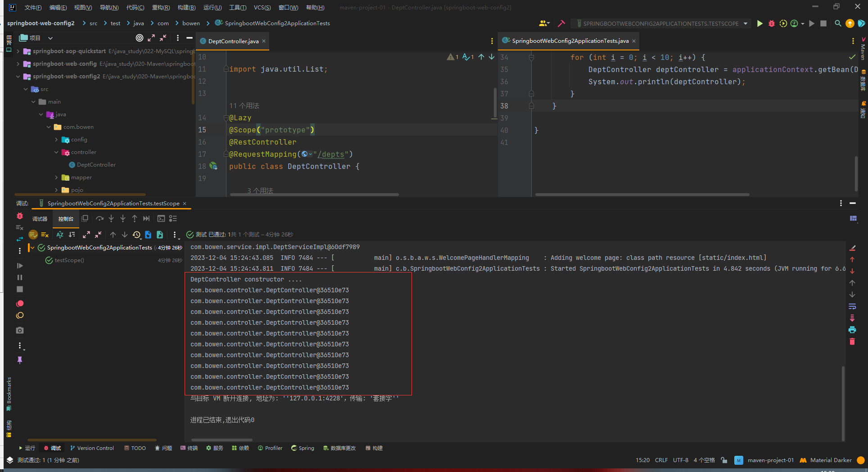The height and width of the screenshot is (472, 868).
Task: Hide the Project panel with minus icon
Action: [190, 38]
